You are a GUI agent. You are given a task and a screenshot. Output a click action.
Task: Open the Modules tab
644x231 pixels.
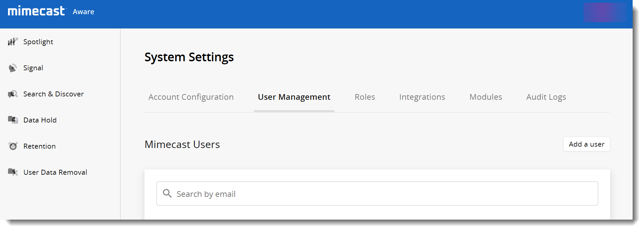pos(486,97)
